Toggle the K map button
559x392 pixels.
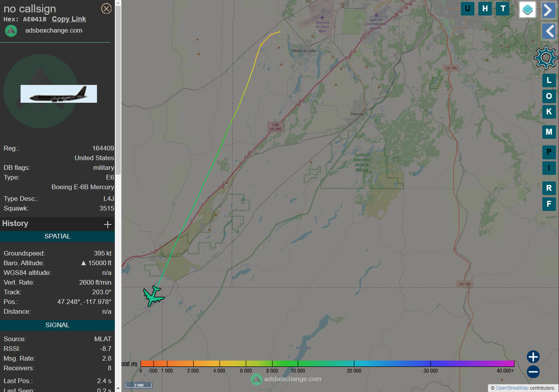tap(549, 112)
